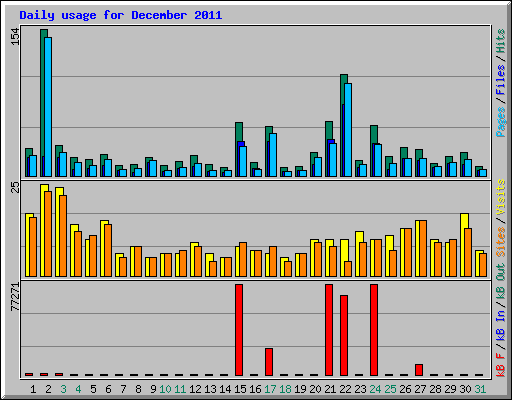512x400 pixels.
Task: Click day label '2' on x-axis
Action: pyautogui.click(x=48, y=389)
